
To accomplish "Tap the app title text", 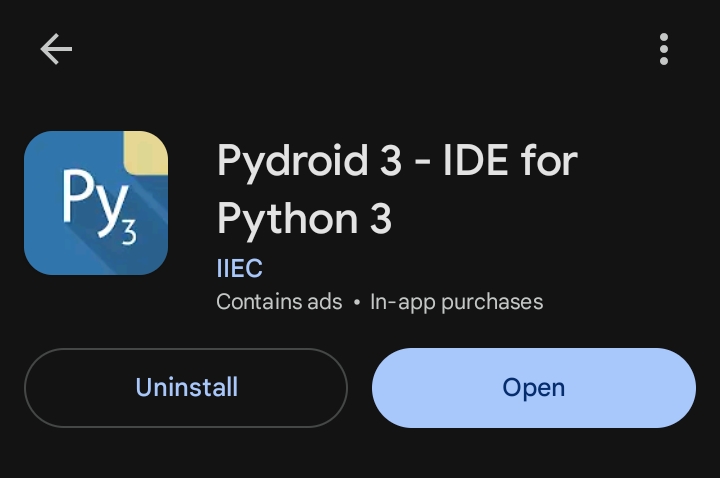I will point(397,190).
